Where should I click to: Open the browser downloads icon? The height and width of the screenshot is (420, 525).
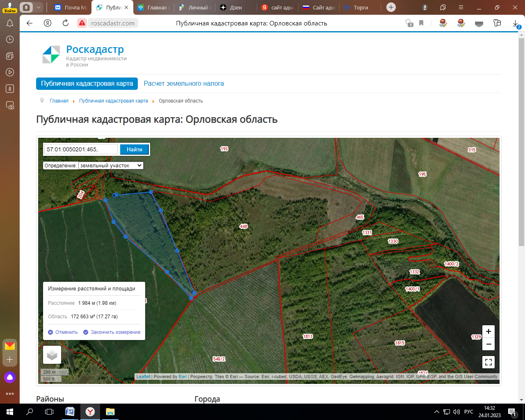pos(516,24)
